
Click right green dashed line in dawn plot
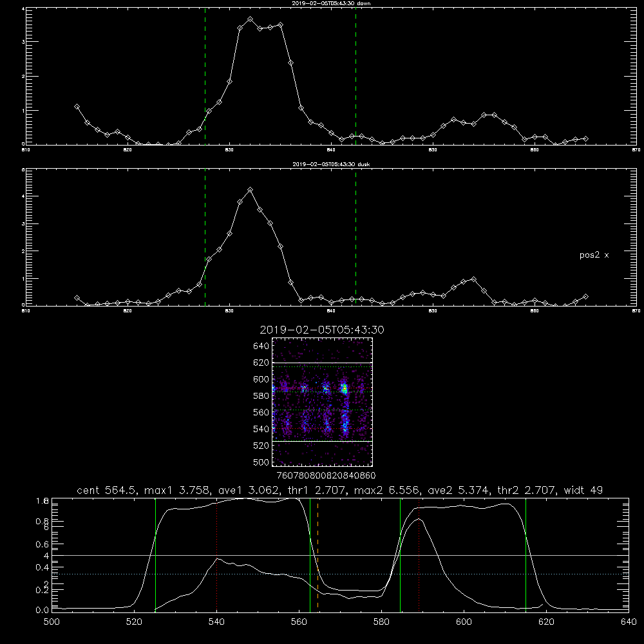(355, 76)
